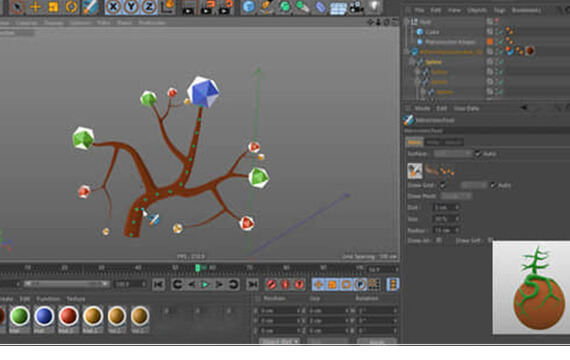This screenshot has width=570, height=360.
Task: Click the dark red material tag
Action: [530, 51]
